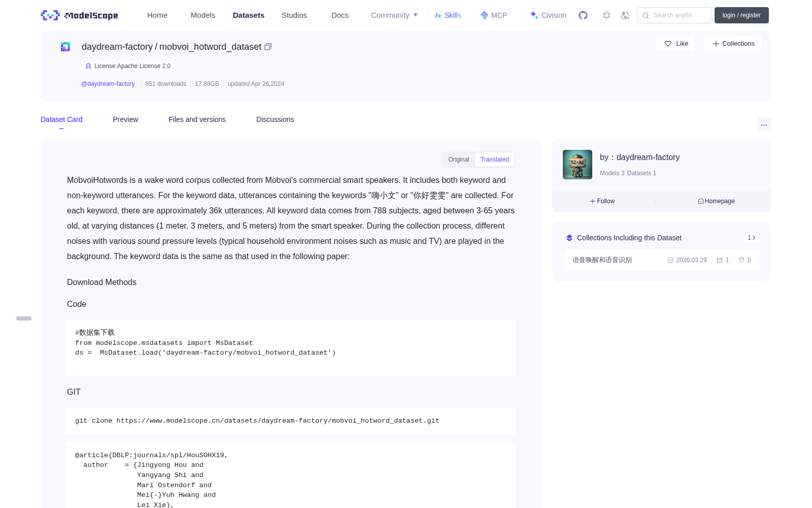This screenshot has height=508, width=812.
Task: Click the author robot avatar thumbnail
Action: [x=578, y=165]
